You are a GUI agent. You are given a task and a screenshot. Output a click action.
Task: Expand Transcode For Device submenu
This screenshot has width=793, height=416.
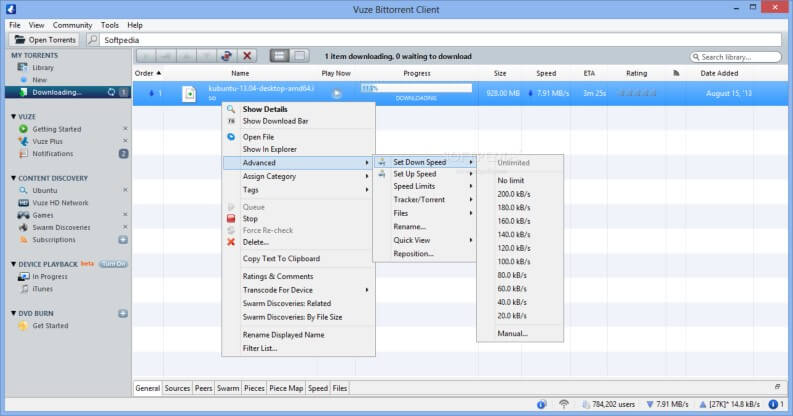click(298, 290)
